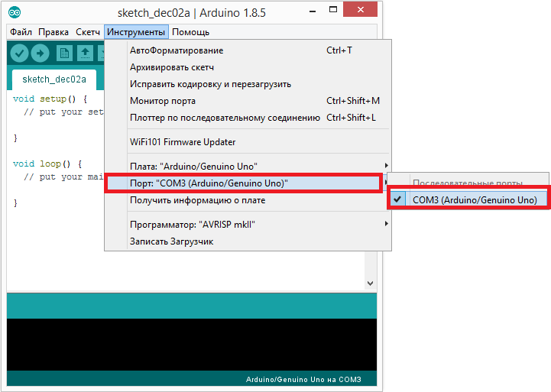
Task: Close the Инструменты menu in menu bar
Action: tap(136, 32)
